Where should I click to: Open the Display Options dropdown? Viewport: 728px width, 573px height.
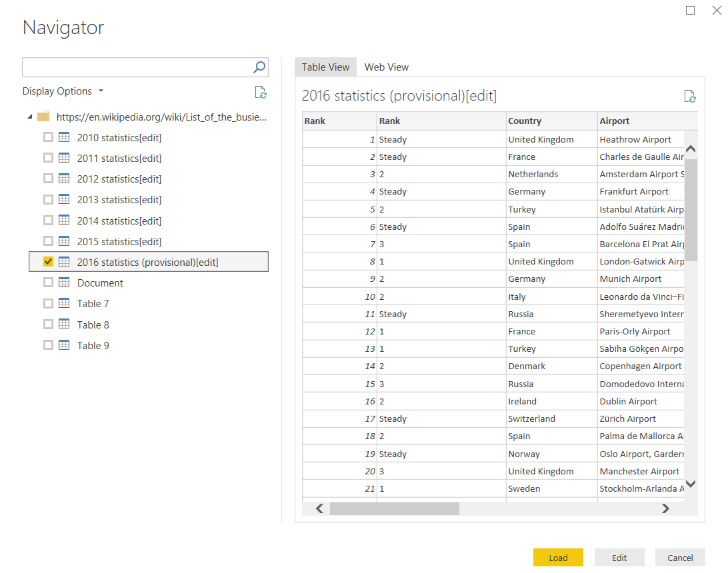63,91
